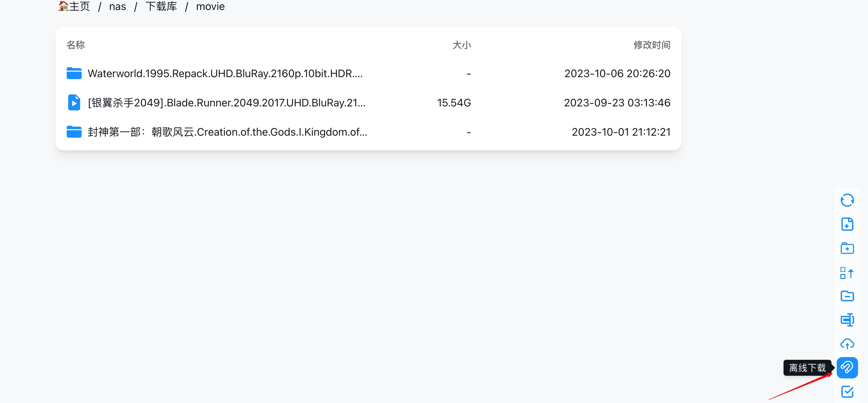Create a new file with toolbar icon
Image resolution: width=868 pixels, height=403 pixels.
[847, 224]
